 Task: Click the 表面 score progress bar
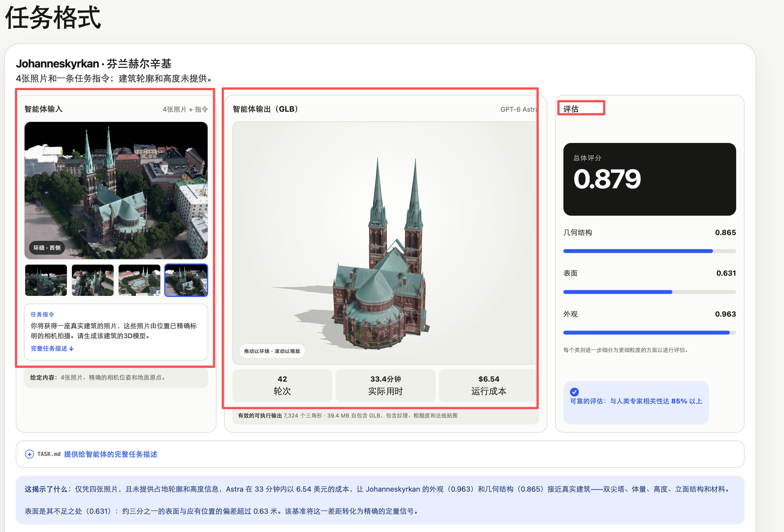pos(649,292)
